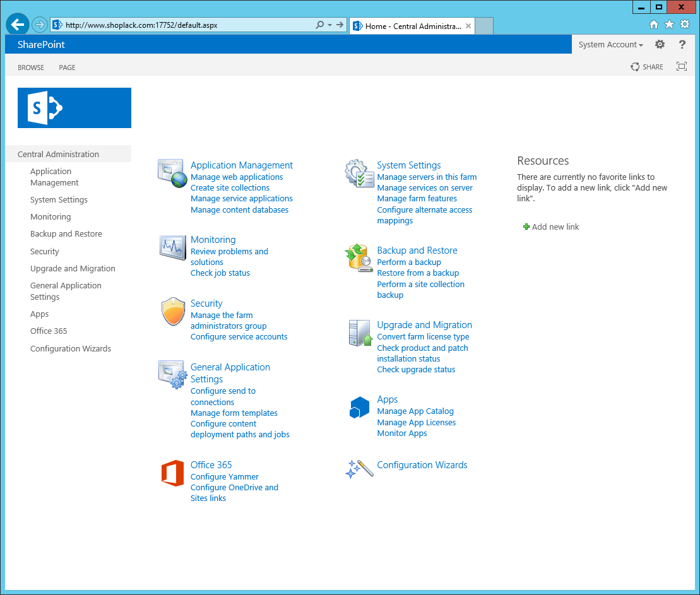The image size is (700, 595).
Task: Close the Home - Central Administration tab
Action: [468, 26]
